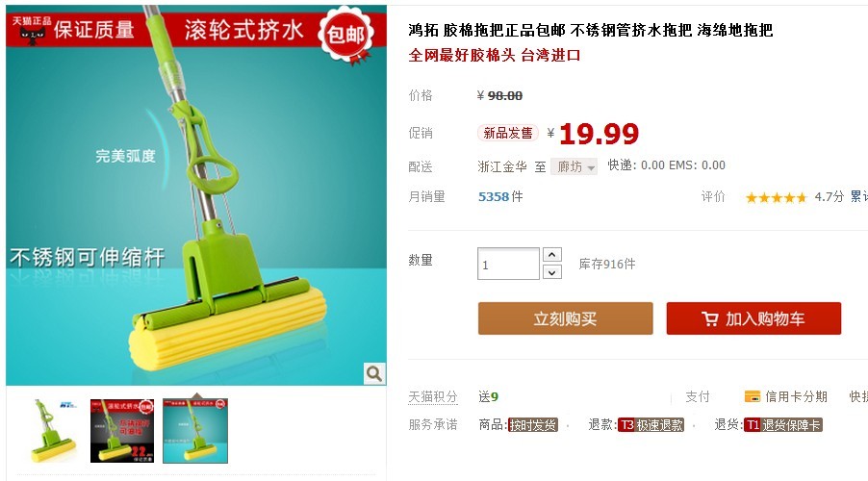
Task: Increase quantity with the up arrow
Action: click(552, 255)
